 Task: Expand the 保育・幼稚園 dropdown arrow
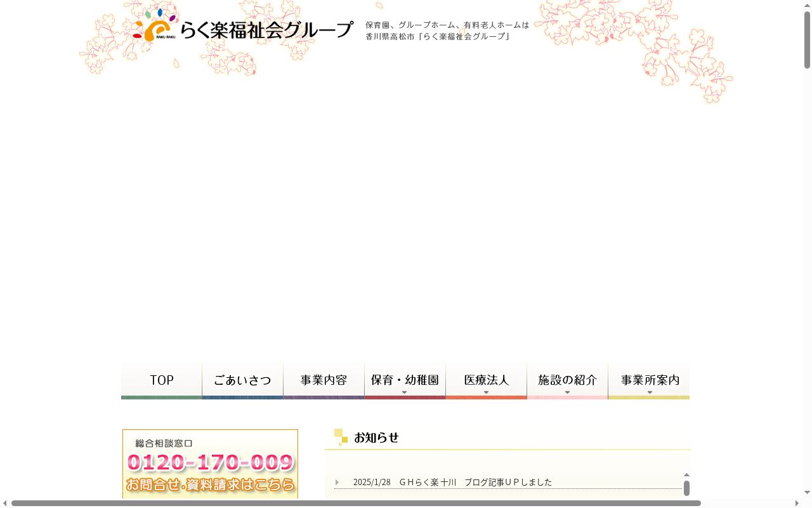pos(405,392)
